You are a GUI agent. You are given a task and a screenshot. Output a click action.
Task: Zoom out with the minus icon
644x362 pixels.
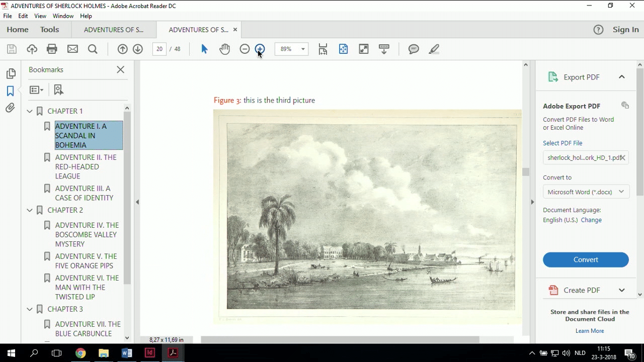pos(245,49)
